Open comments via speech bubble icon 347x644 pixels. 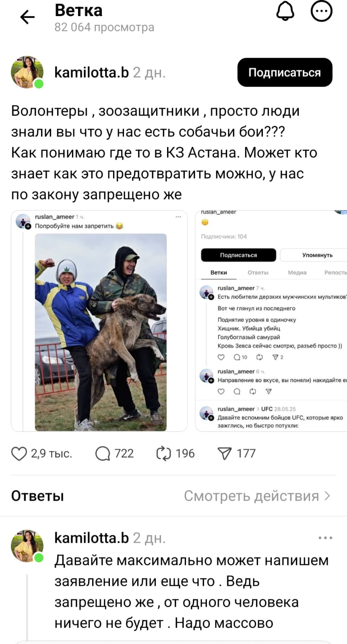103,454
